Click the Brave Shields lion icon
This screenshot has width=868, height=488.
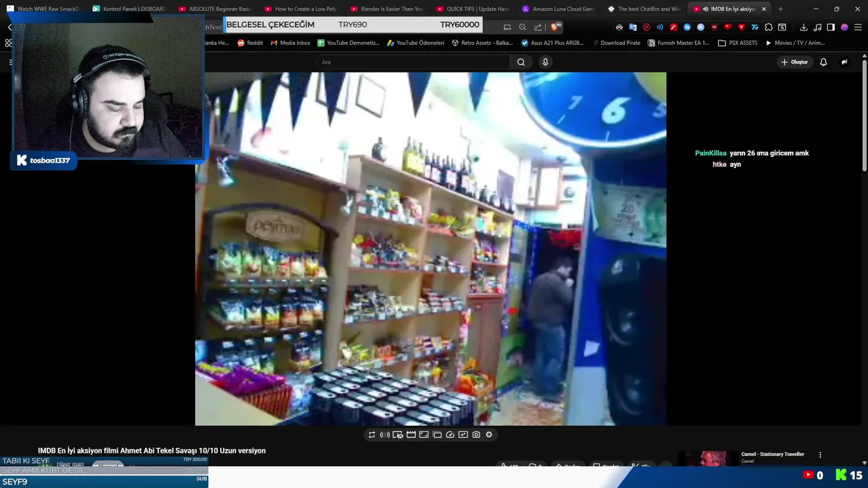pyautogui.click(x=555, y=27)
